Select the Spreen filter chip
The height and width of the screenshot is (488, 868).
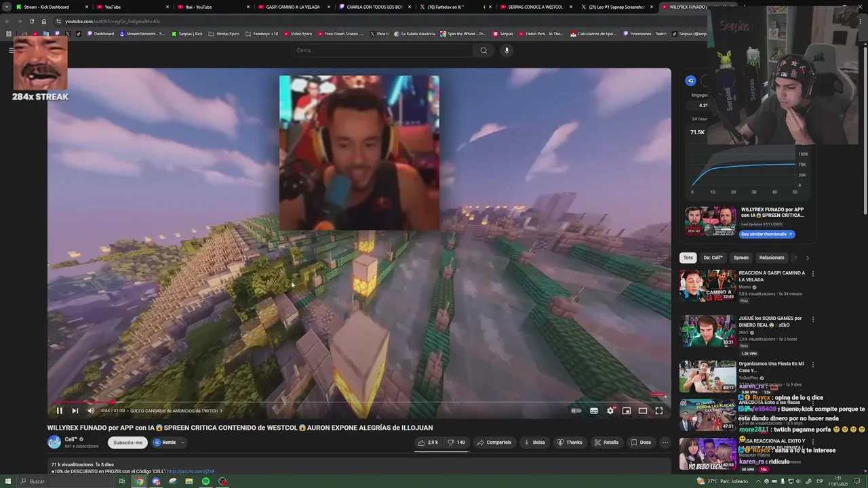point(741,258)
